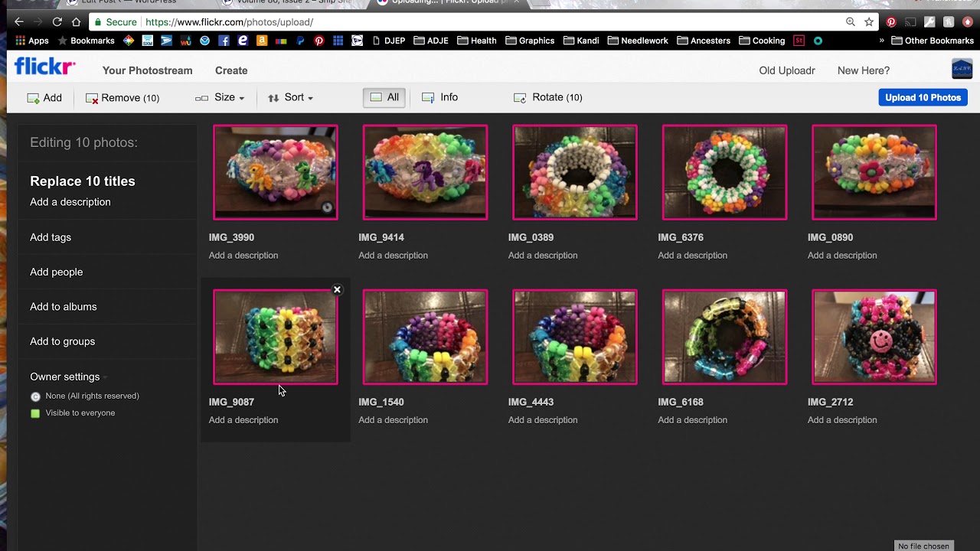Remove the 10 selected photos
980x551 pixels.
[x=122, y=98]
